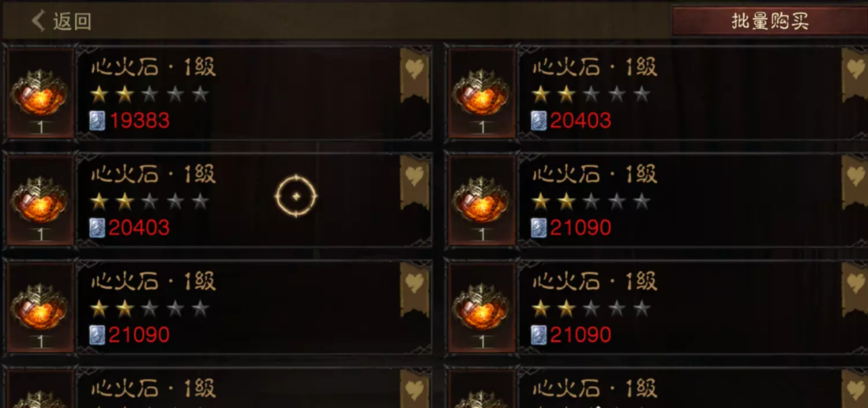The image size is (868, 408).
Task: Click the currency icon beside 19383
Action: [97, 121]
